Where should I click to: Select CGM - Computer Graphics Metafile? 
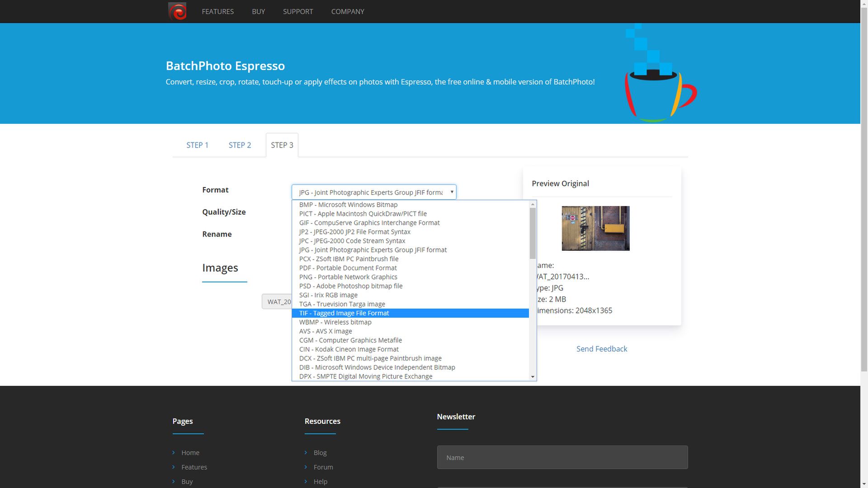tap(410, 340)
